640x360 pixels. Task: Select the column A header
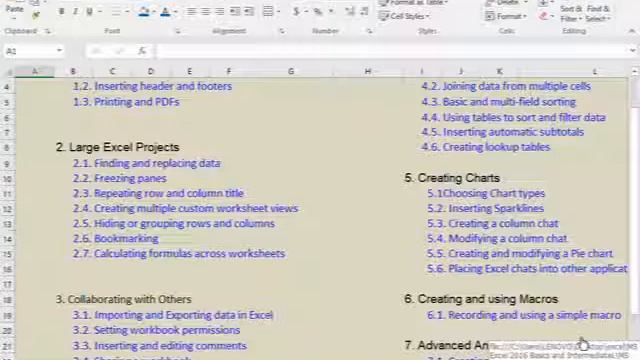click(35, 71)
